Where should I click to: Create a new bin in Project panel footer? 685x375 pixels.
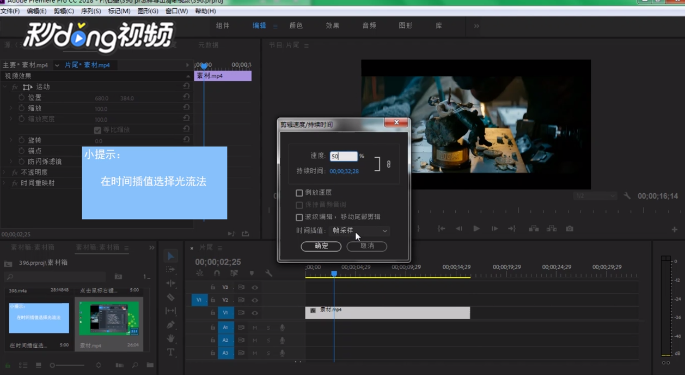(150, 365)
